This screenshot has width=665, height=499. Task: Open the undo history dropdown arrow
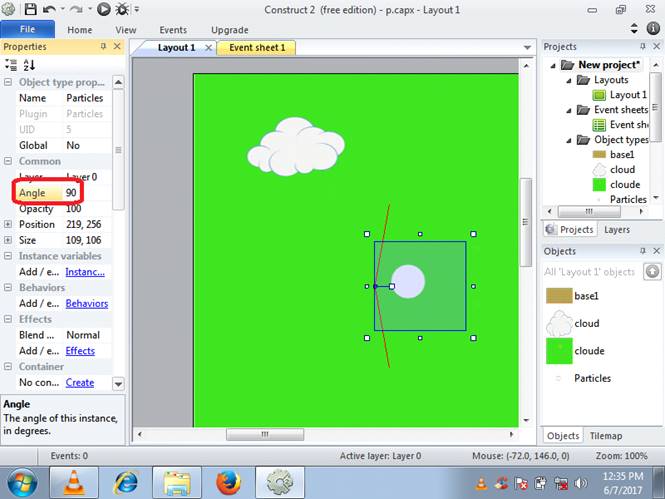coord(63,9)
